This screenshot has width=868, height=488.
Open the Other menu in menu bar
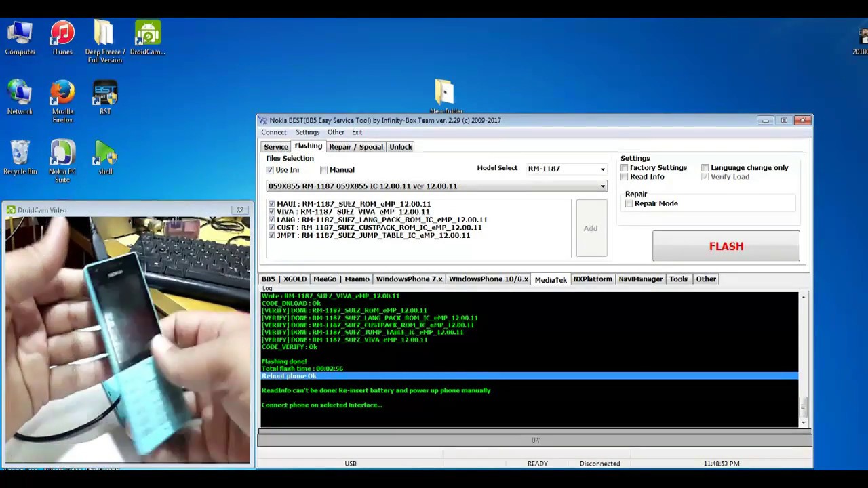(336, 132)
